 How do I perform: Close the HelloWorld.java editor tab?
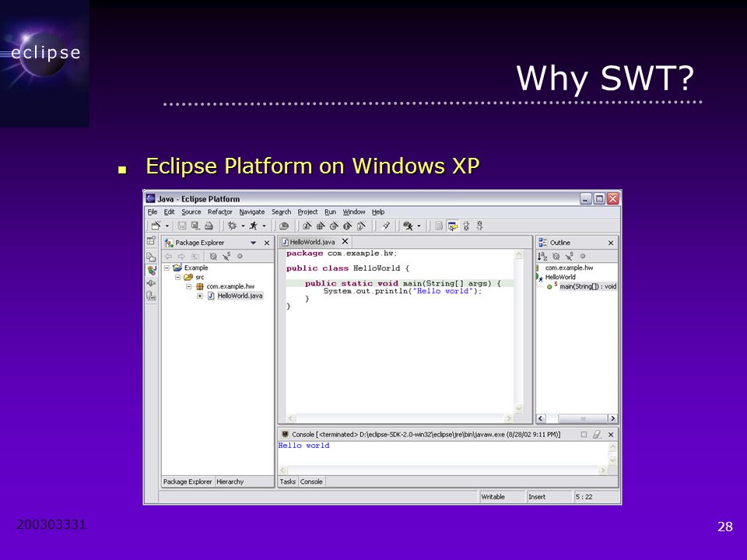[345, 241]
